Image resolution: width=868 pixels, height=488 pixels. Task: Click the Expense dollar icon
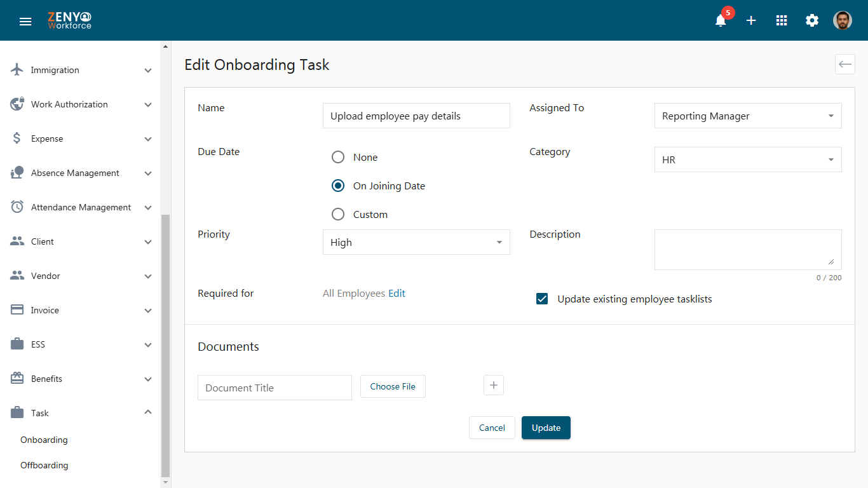coord(17,139)
